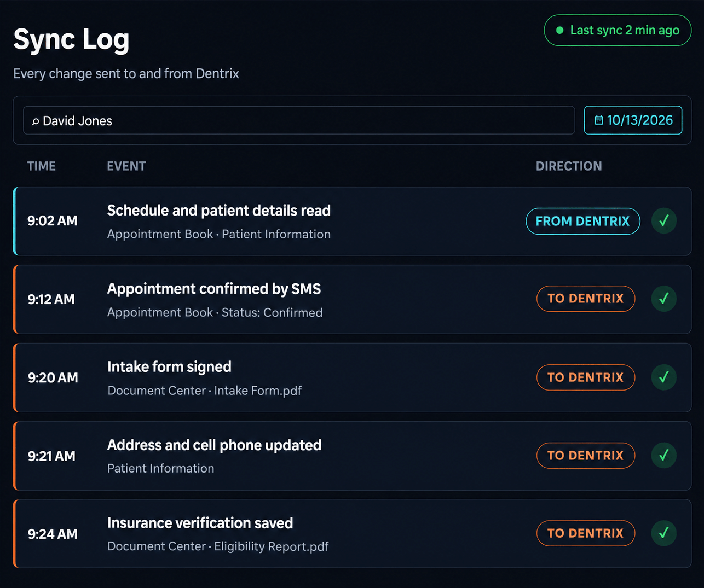
Task: Click TO DENTRIX tag on Intake form row
Action: click(586, 377)
